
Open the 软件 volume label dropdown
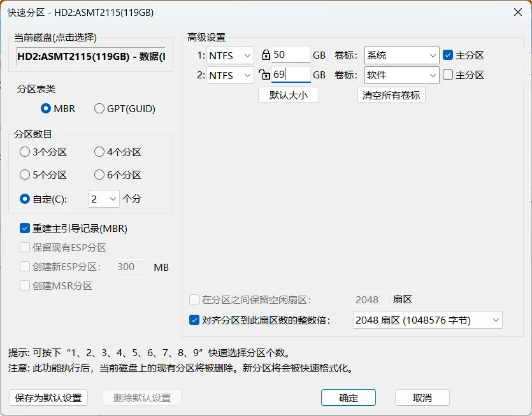click(x=402, y=75)
